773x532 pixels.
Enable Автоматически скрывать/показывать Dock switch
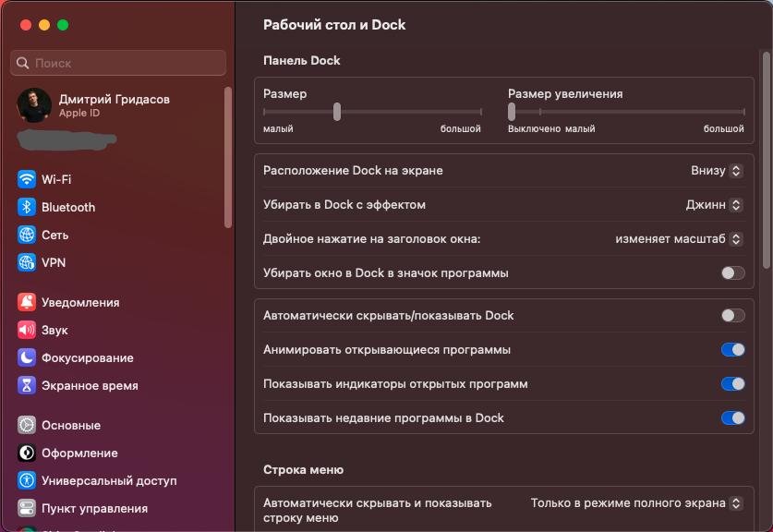pyautogui.click(x=732, y=316)
